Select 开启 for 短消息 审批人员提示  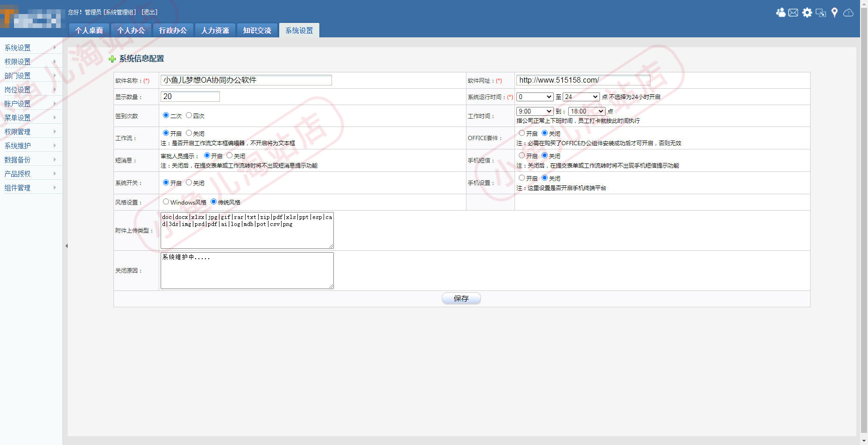coord(207,155)
